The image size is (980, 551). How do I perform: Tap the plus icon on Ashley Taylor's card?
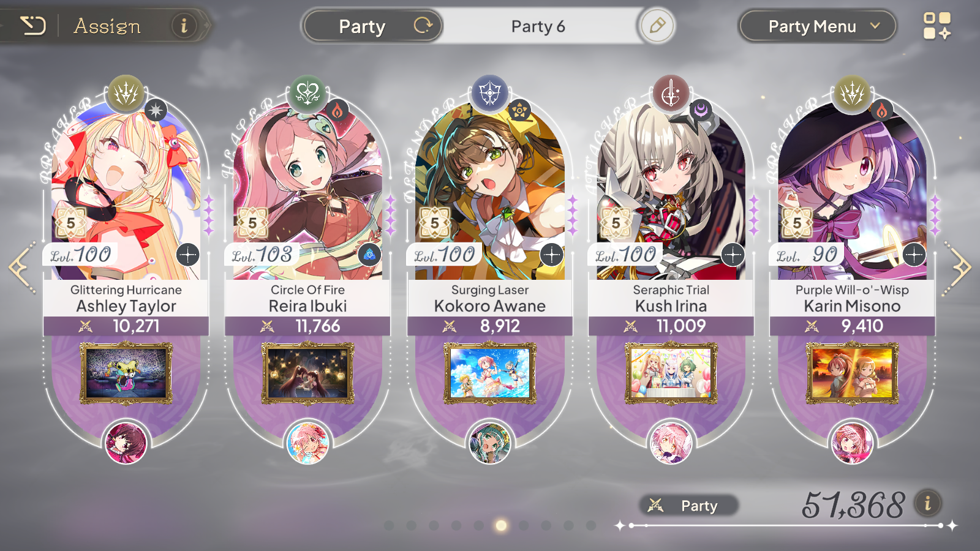[187, 254]
